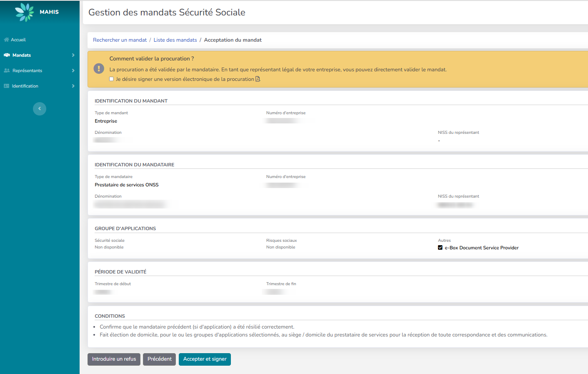Uncheck e-Box Document Service Provider
Image resolution: width=588 pixels, height=374 pixels.
tap(440, 248)
